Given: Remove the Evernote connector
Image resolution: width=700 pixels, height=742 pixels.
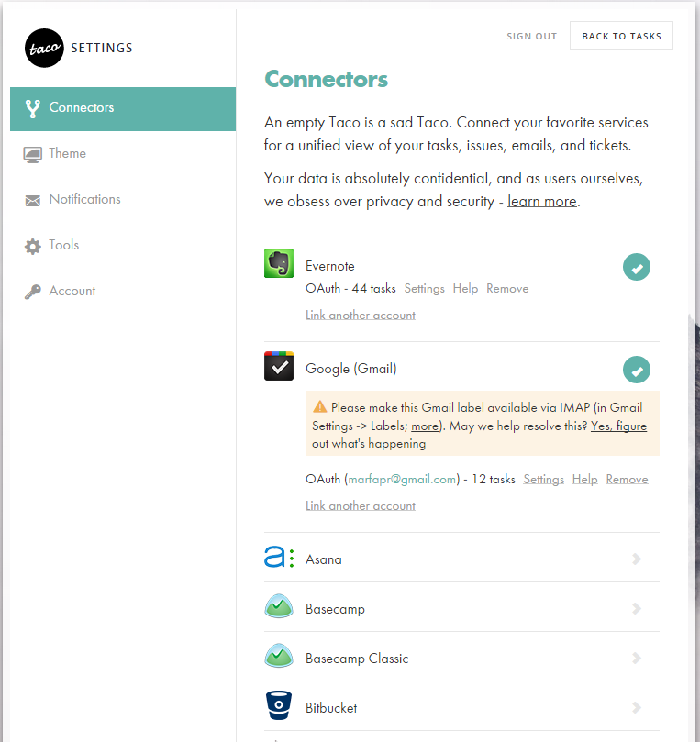Looking at the screenshot, I should coord(507,289).
